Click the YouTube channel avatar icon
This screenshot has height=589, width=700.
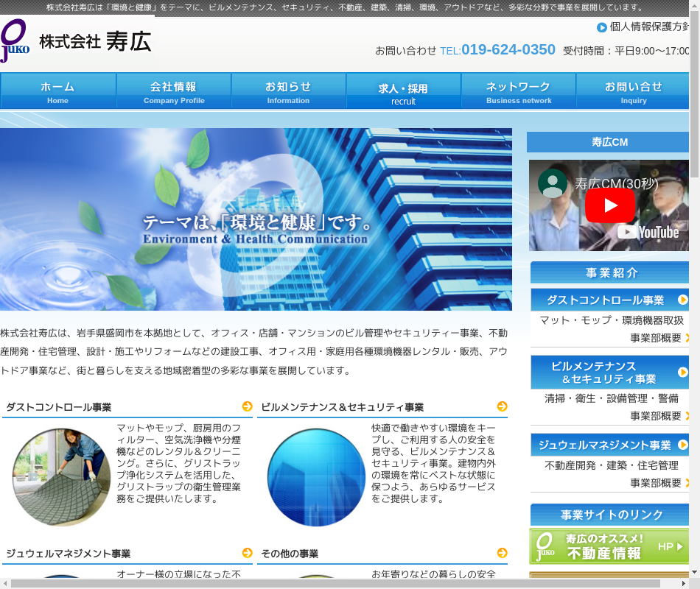[553, 183]
